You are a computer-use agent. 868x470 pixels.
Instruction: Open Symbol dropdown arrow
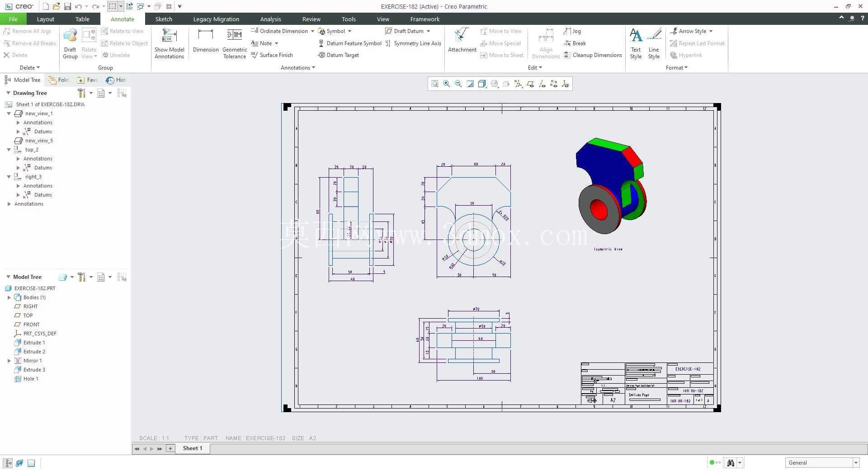pyautogui.click(x=349, y=31)
